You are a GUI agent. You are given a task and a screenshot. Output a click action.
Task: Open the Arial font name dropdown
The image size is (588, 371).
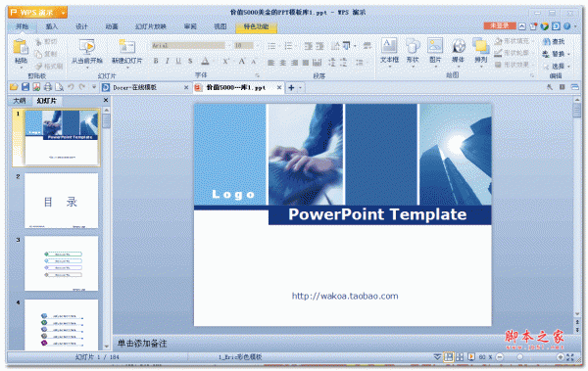click(228, 46)
